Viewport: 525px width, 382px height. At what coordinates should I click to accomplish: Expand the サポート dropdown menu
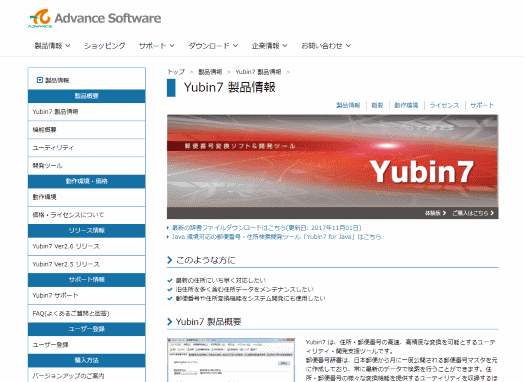click(x=157, y=46)
